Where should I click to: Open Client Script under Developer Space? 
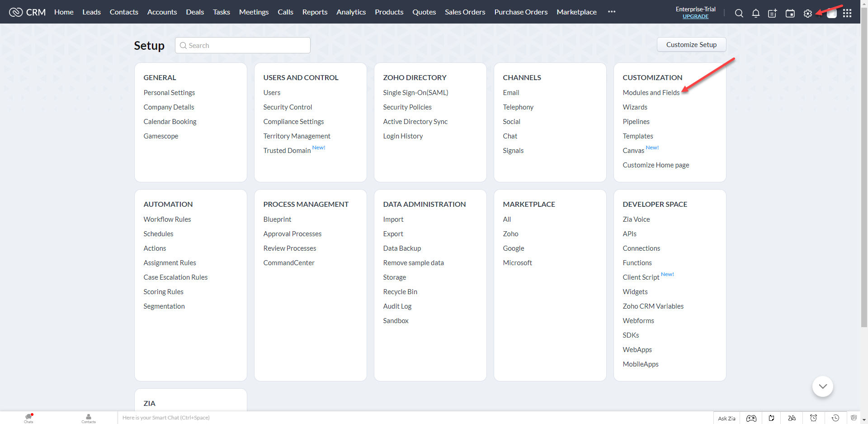[641, 277]
